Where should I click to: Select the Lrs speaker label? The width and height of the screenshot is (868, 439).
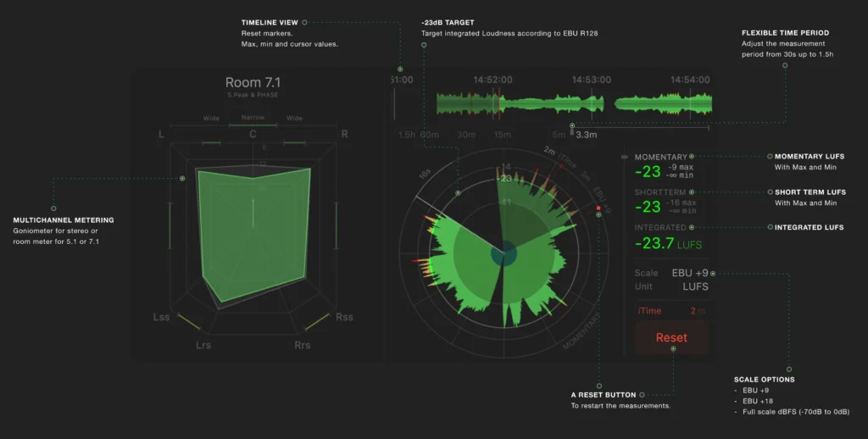(x=203, y=346)
